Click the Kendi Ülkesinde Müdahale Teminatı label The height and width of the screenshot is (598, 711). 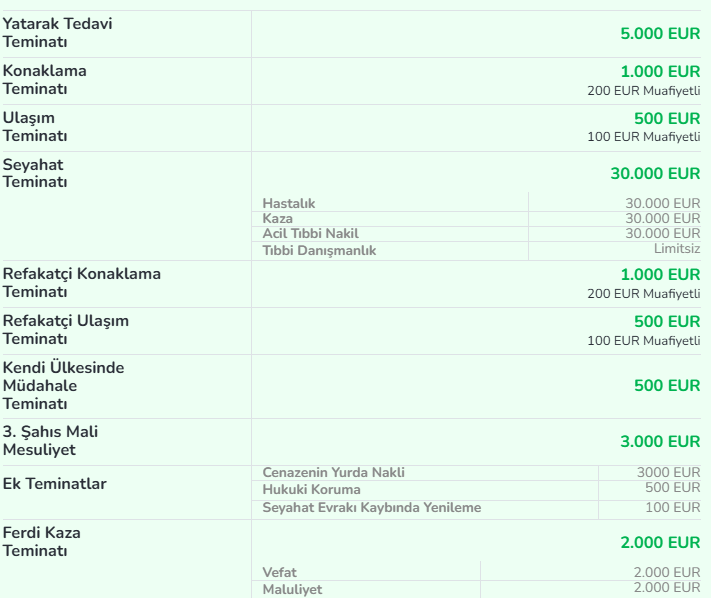(x=64, y=386)
